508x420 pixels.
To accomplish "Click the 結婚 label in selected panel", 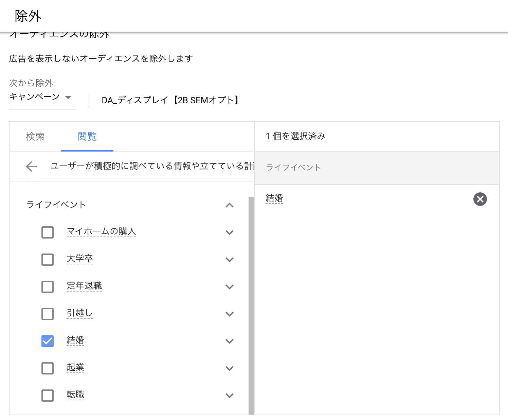I will pyautogui.click(x=274, y=198).
